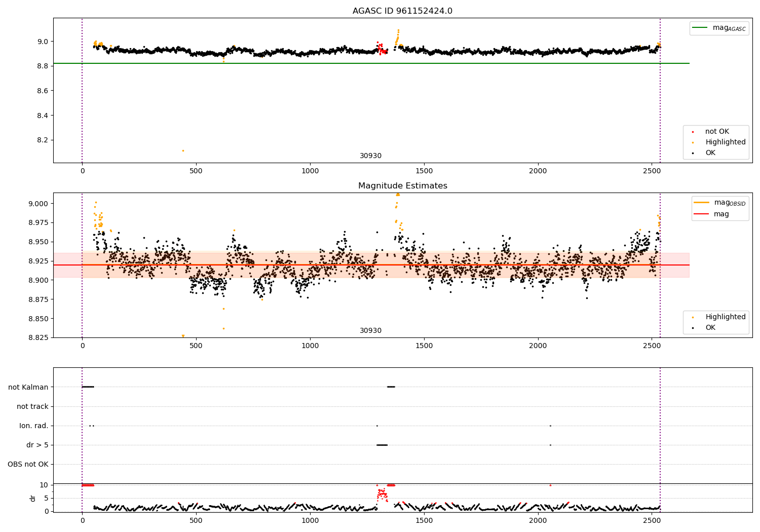
Task: Click the "8.850" y-tick label
Action: coord(40,319)
